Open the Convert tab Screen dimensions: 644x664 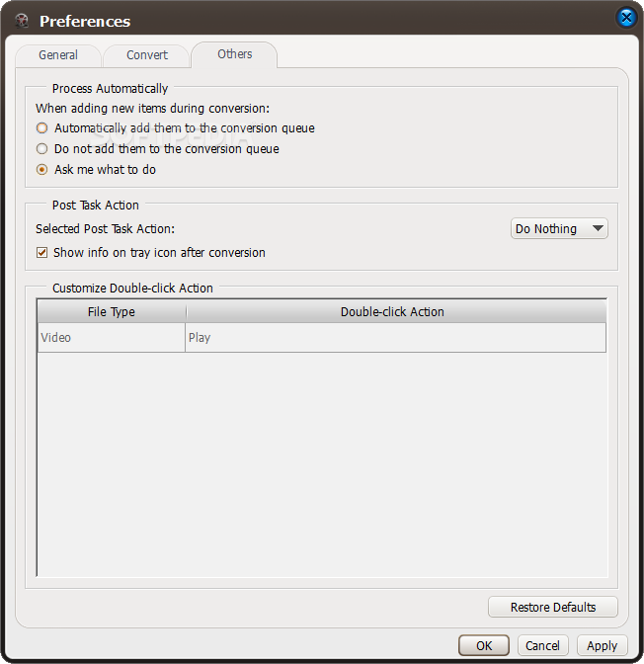[146, 55]
